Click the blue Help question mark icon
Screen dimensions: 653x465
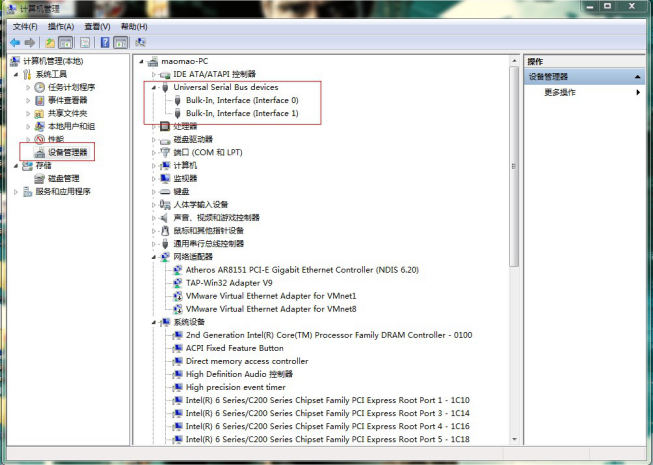(103, 43)
